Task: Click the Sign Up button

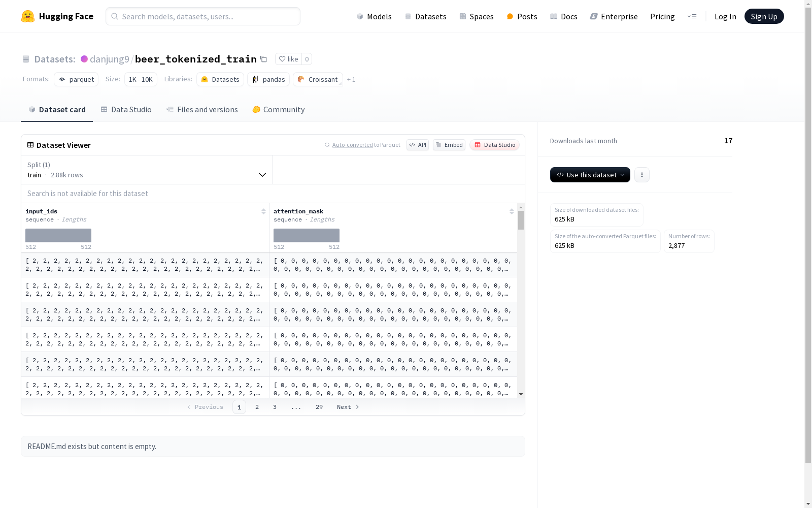Action: pyautogui.click(x=764, y=16)
